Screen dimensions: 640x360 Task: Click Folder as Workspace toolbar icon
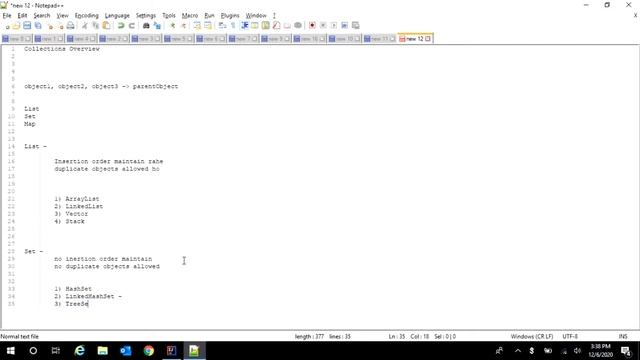pos(287,26)
